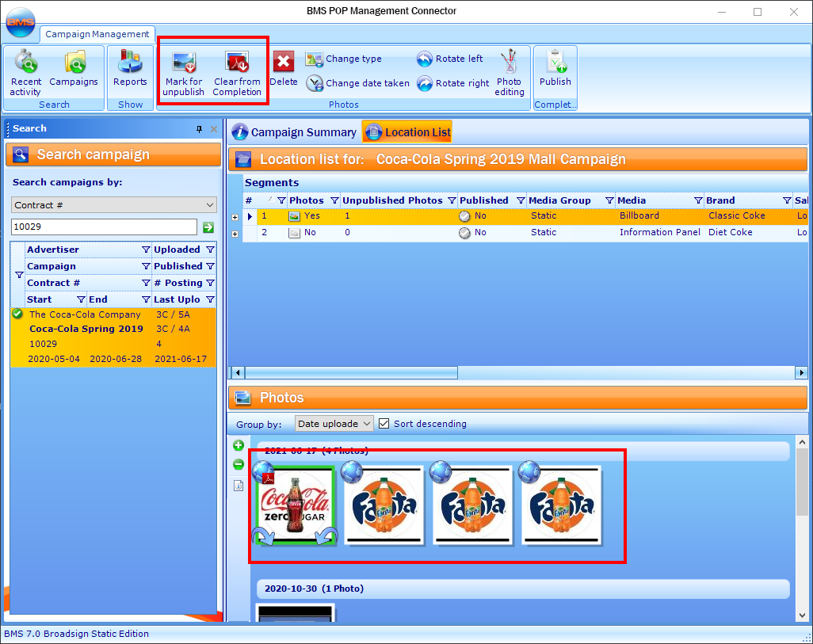Click the Publish button
This screenshot has width=813, height=644.
tap(555, 68)
